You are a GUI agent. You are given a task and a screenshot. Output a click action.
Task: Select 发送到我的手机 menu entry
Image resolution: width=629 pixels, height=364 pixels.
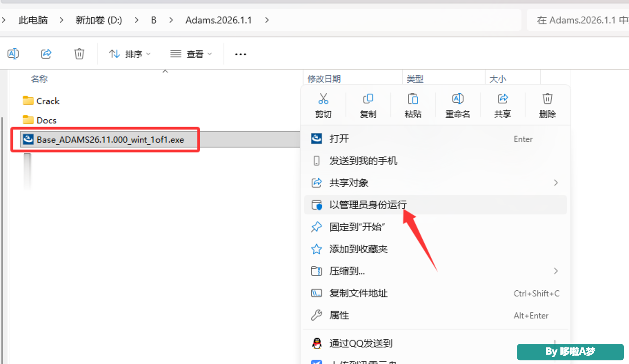click(x=436, y=161)
